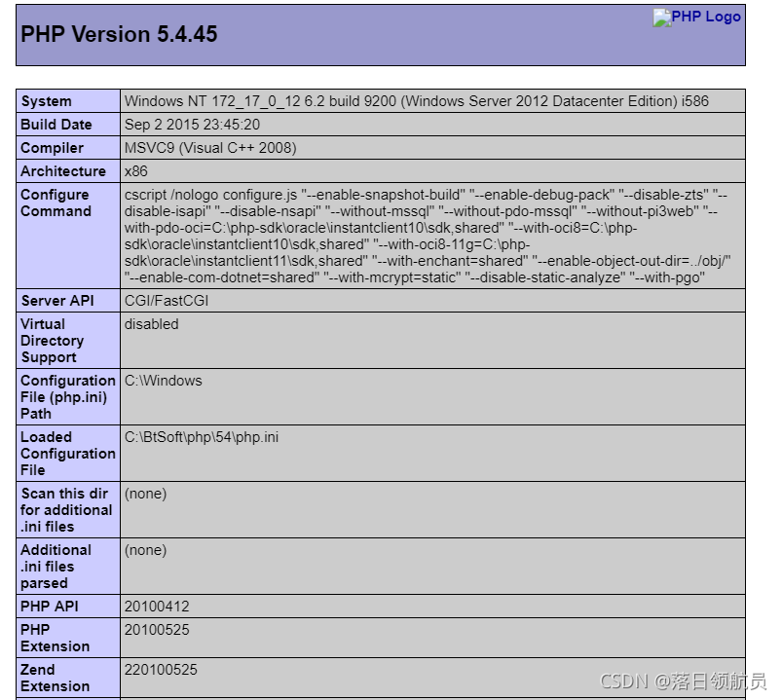Click the System row label

pos(47,101)
